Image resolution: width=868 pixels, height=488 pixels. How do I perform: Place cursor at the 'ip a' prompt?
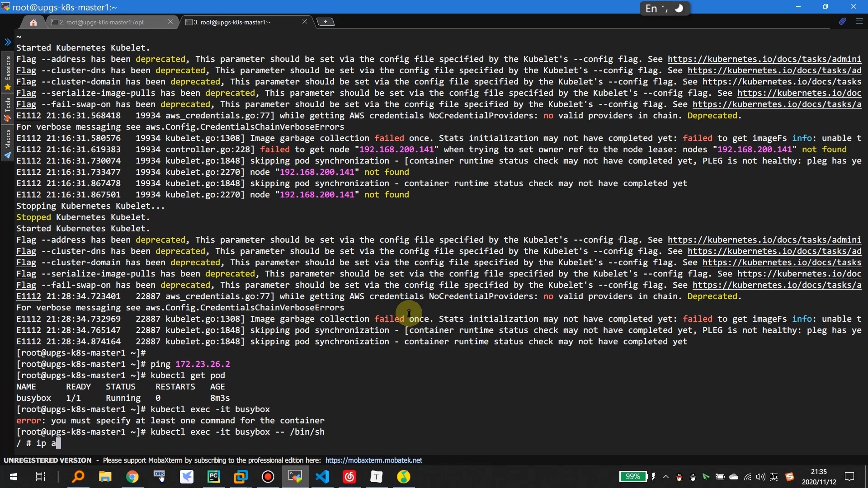tap(58, 443)
